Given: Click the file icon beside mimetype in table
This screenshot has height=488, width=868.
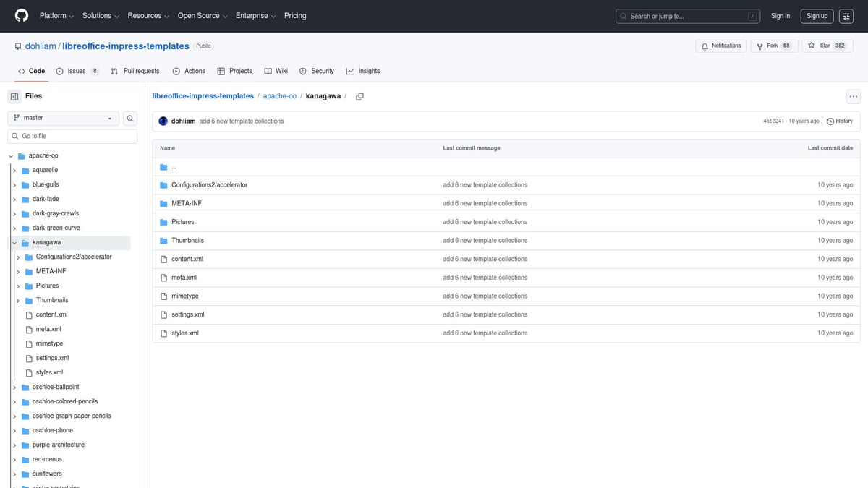Looking at the screenshot, I should (163, 296).
